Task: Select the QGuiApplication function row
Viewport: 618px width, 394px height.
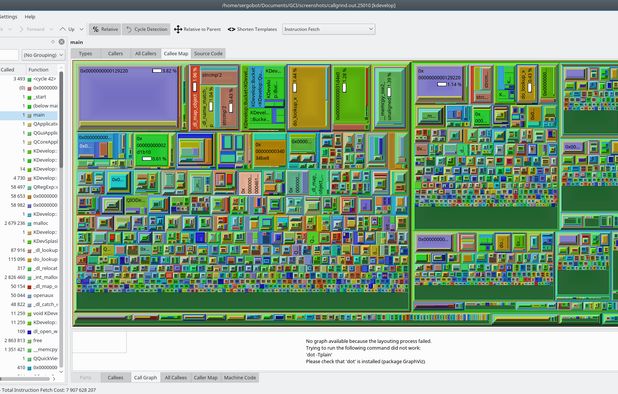Action: (29, 133)
